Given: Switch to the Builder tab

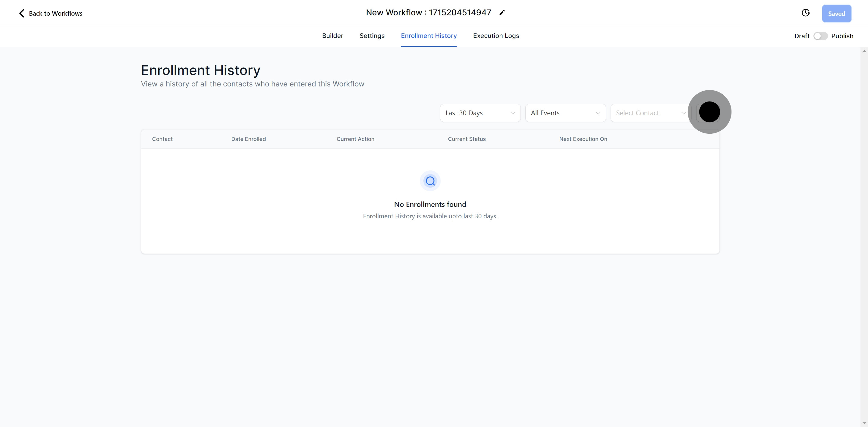Looking at the screenshot, I should [332, 36].
